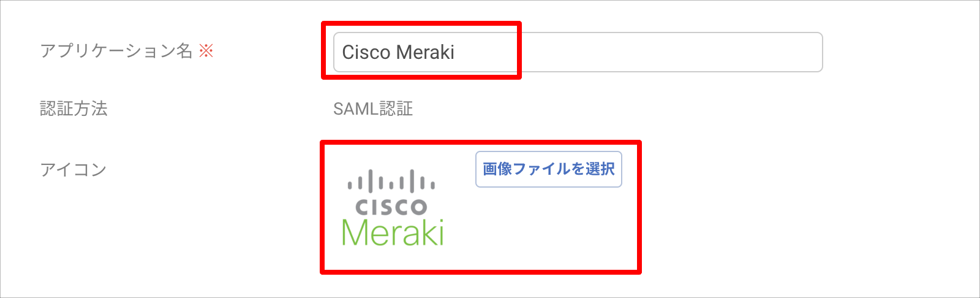Click the SAML text beside 認証方法
The height and width of the screenshot is (298, 980).
point(356,109)
